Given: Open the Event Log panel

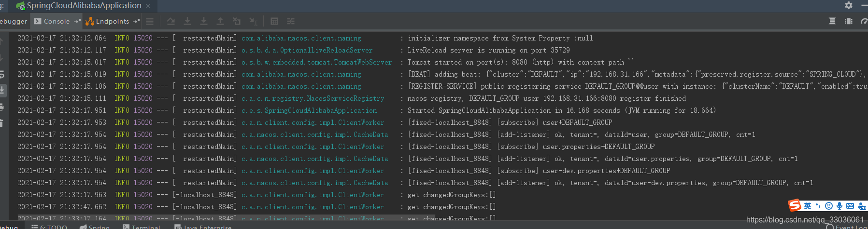Looking at the screenshot, I should click(x=847, y=227).
